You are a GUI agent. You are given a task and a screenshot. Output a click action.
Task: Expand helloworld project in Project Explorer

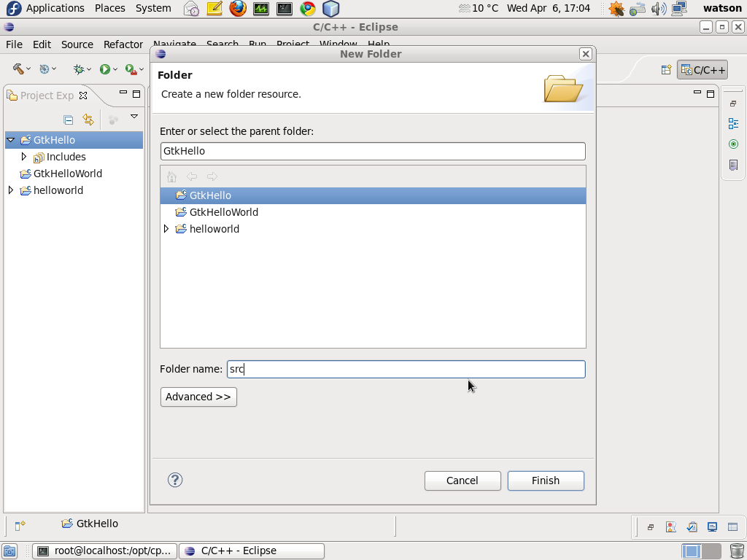tap(11, 190)
